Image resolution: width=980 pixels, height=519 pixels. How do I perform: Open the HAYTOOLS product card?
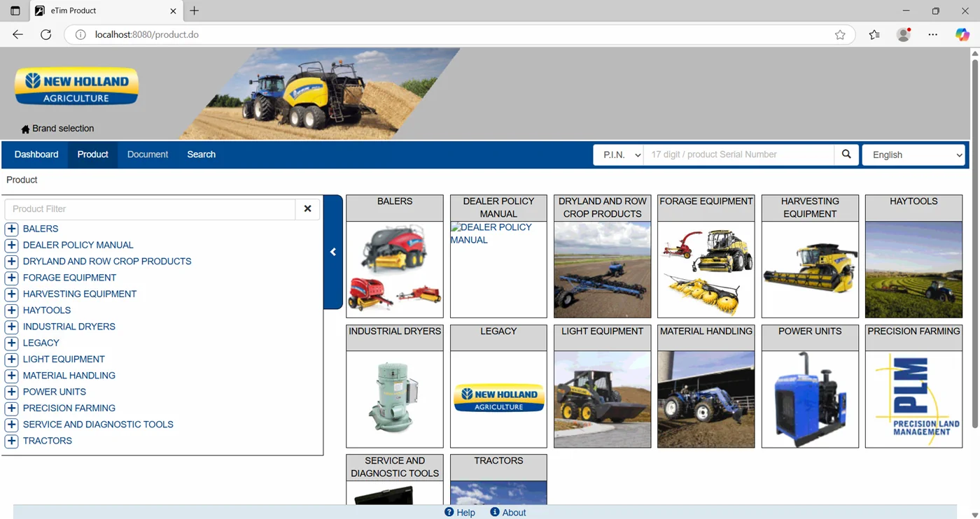pos(913,256)
